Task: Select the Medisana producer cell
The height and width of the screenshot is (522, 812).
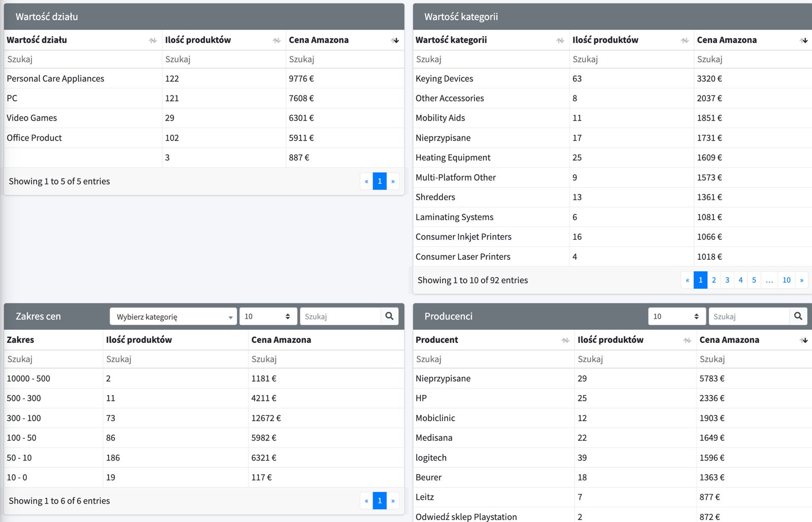Action: [x=493, y=438]
